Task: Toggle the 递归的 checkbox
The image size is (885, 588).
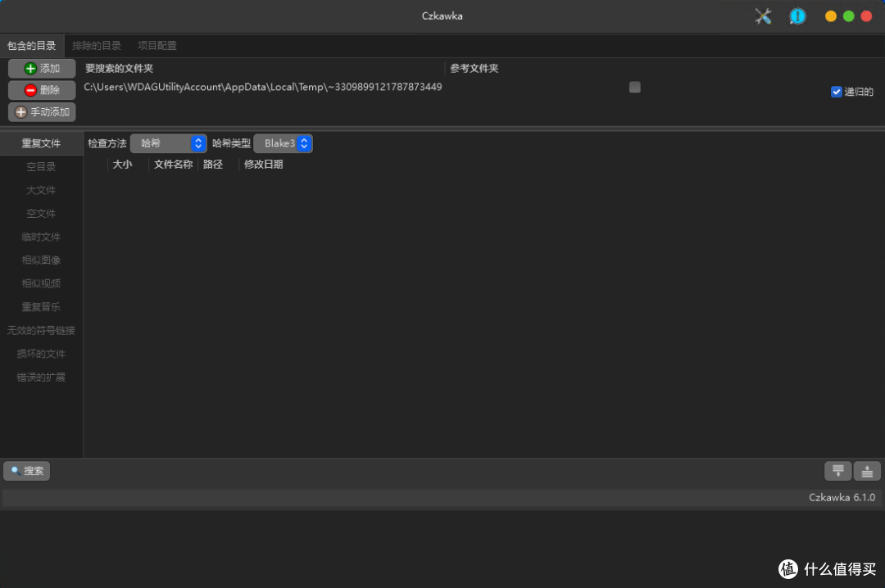Action: pos(837,92)
